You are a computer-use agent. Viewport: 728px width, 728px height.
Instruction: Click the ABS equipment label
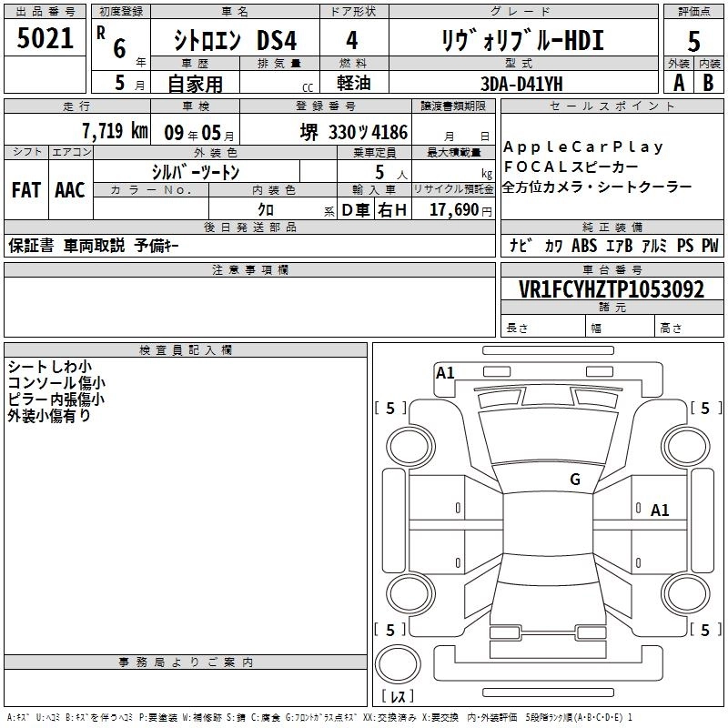tap(584, 245)
